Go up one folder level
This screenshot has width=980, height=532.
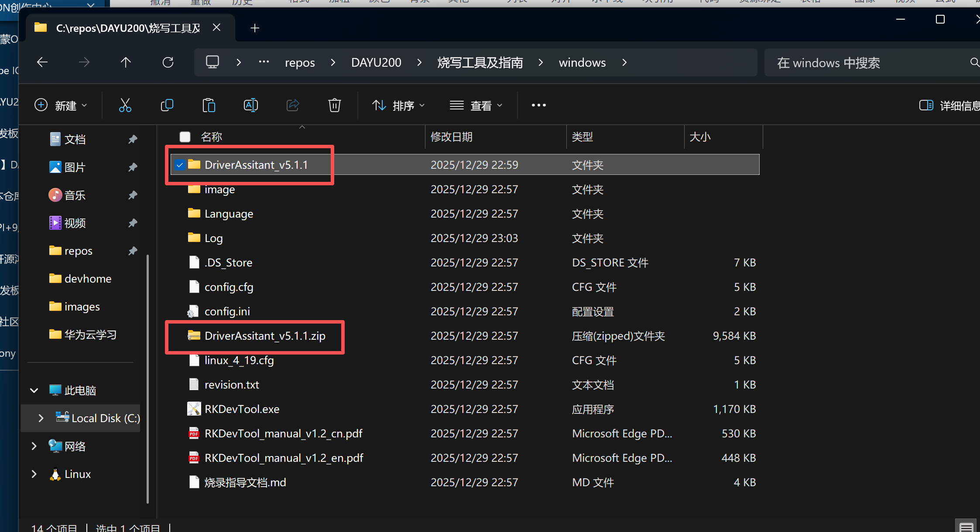[126, 63]
